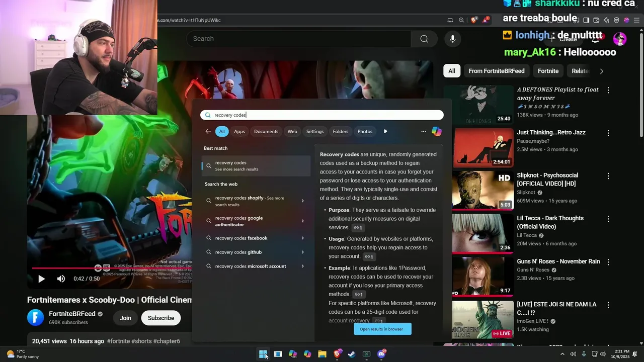This screenshot has width=644, height=362.
Task: Expand recovery codes facebook suggestion arrow
Action: point(302,238)
